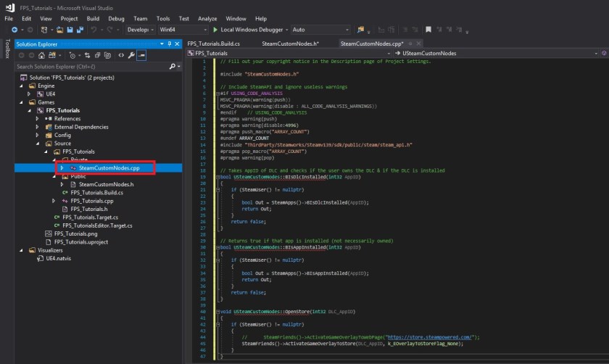Collapse the Engine folder node

click(x=21, y=86)
